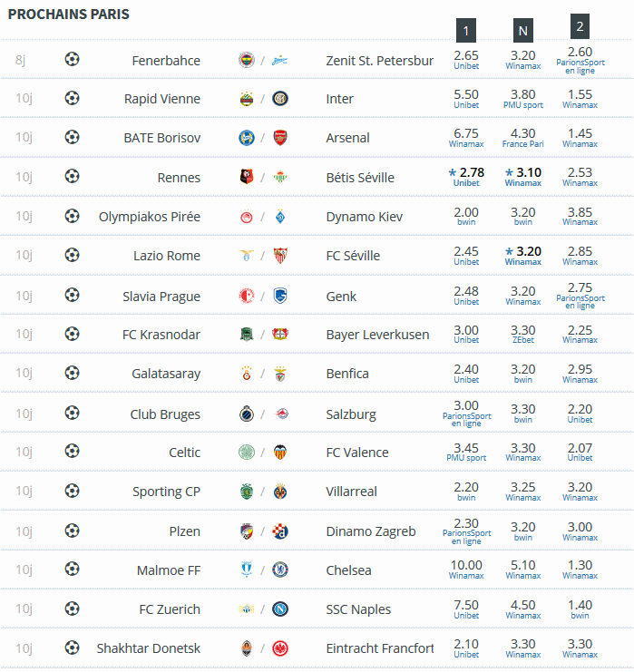Screen dimensions: 634x672
Task: Click the starred 3.20 Winamax draw for Lazio Rome
Action: click(x=523, y=256)
